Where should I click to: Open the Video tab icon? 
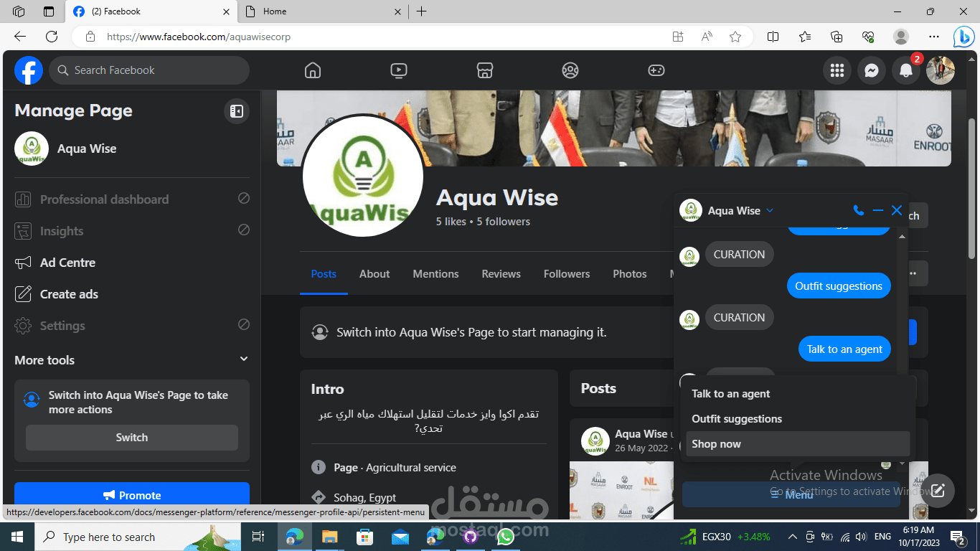pos(399,70)
